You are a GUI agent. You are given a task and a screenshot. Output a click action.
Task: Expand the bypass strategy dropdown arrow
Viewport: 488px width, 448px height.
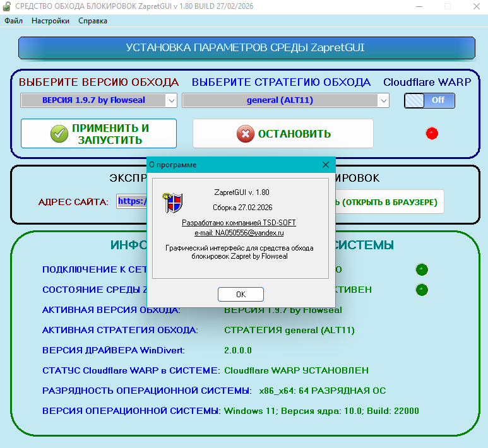pos(383,100)
